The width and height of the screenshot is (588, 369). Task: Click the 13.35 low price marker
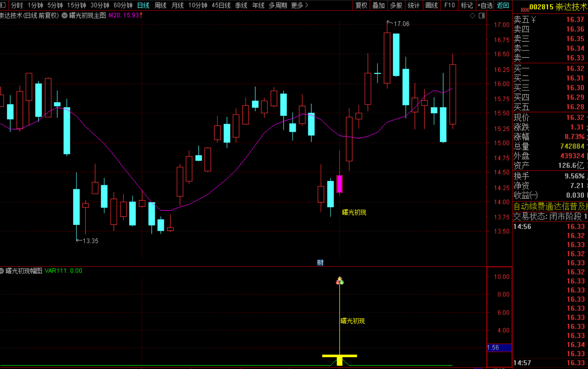[90, 241]
